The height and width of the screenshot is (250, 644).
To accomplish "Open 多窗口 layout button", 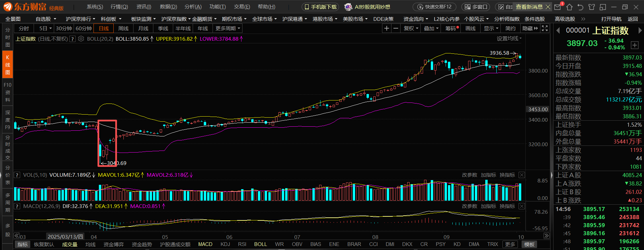I will 476,7.
